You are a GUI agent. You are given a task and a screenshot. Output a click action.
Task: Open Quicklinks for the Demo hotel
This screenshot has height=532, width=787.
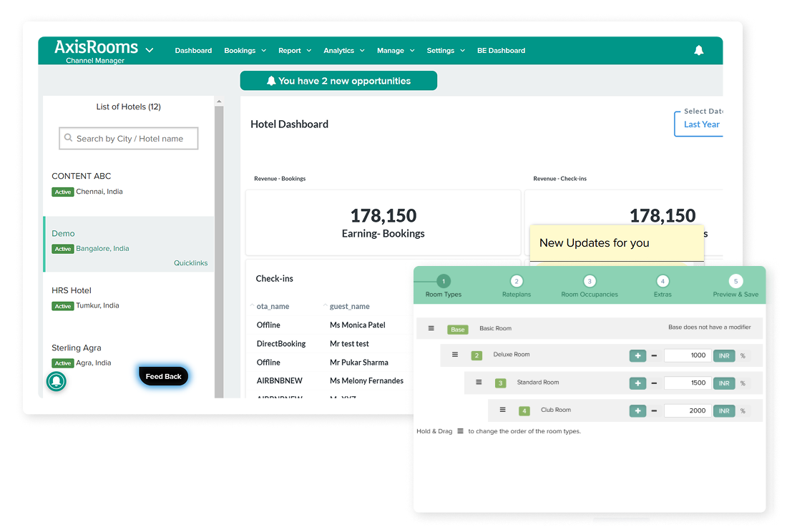click(190, 263)
